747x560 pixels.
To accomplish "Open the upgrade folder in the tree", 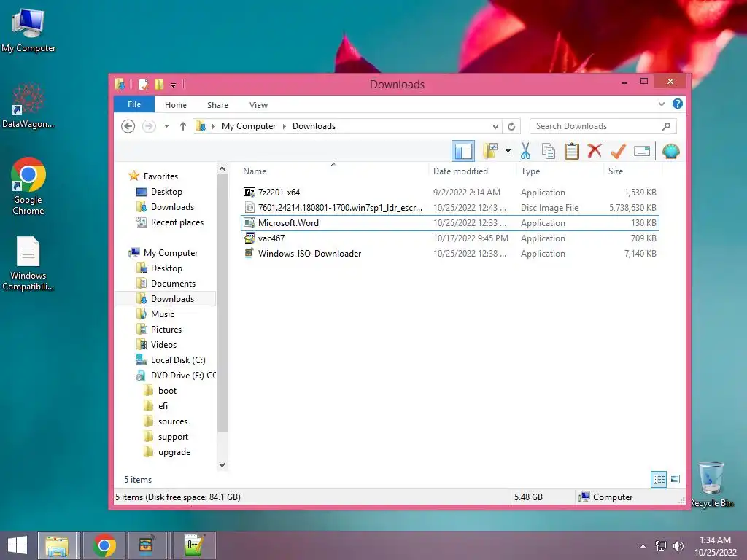I will pyautogui.click(x=174, y=452).
